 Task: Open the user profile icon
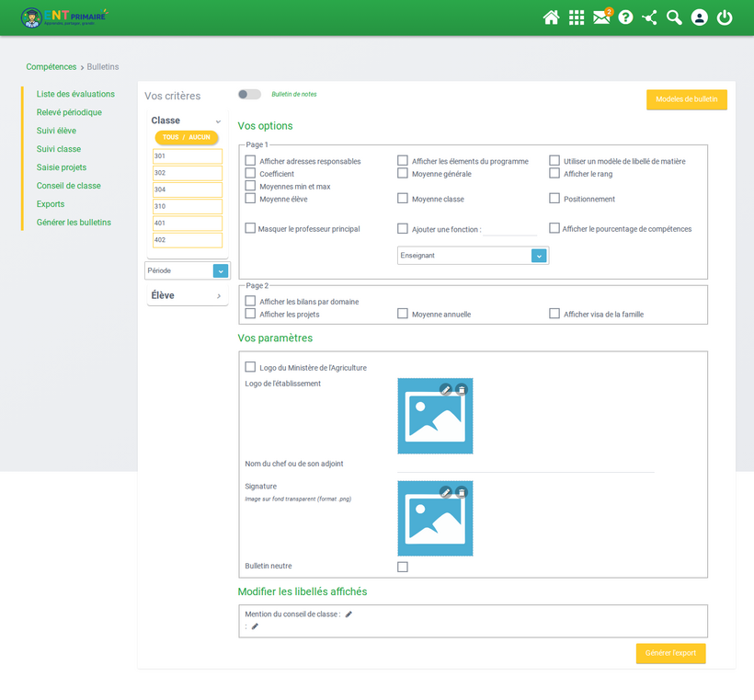pos(699,17)
